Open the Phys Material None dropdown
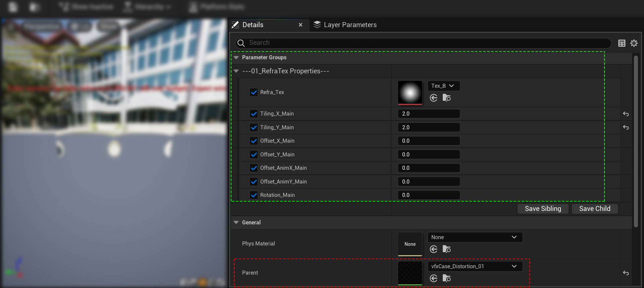Image resolution: width=644 pixels, height=288 pixels. click(x=475, y=237)
